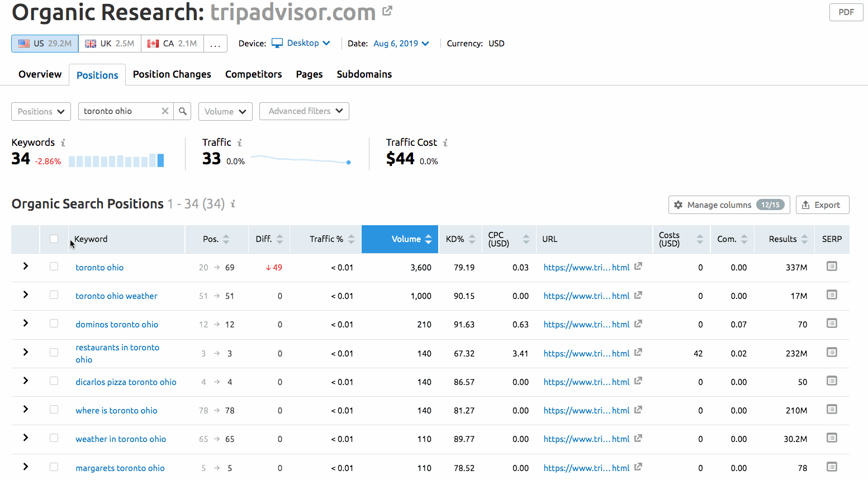Image resolution: width=868 pixels, height=480 pixels.
Task: Open external URL icon in dominos toronto ohio row
Action: (638, 324)
